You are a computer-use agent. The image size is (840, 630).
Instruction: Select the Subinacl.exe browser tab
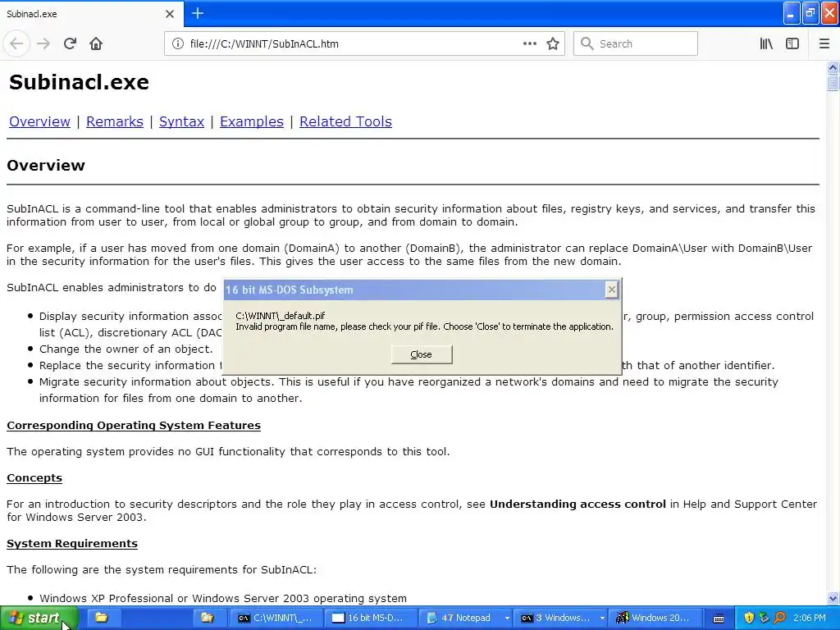point(92,13)
